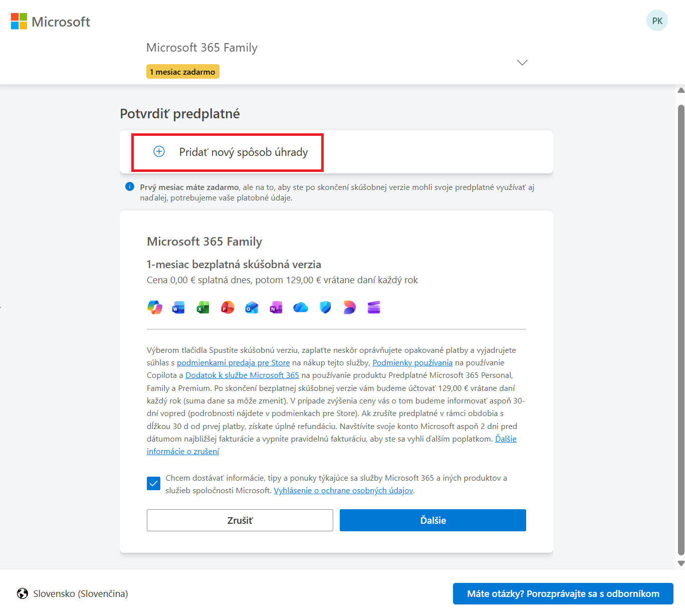Click the plus circle icon
685x616 pixels.
[x=159, y=151]
